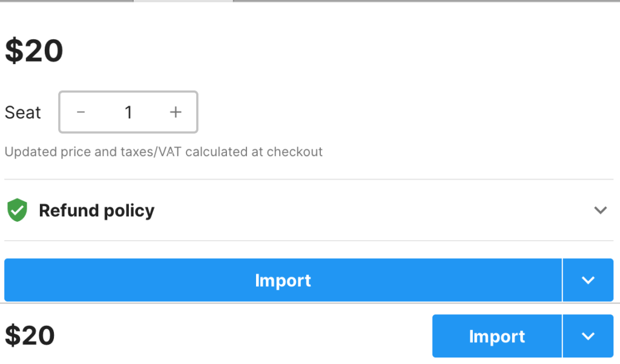Increase the seat count with plus
The image size is (620, 364).
pos(176,112)
